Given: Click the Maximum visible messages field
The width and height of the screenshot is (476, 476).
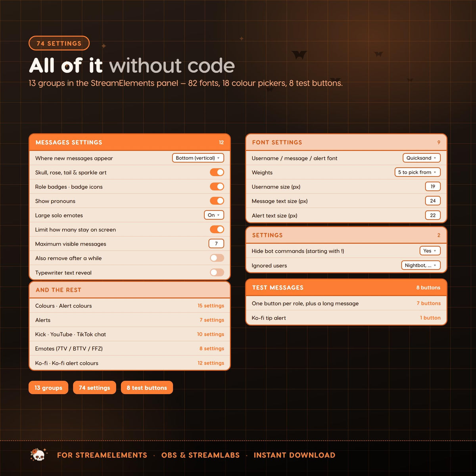Looking at the screenshot, I should coord(216,244).
